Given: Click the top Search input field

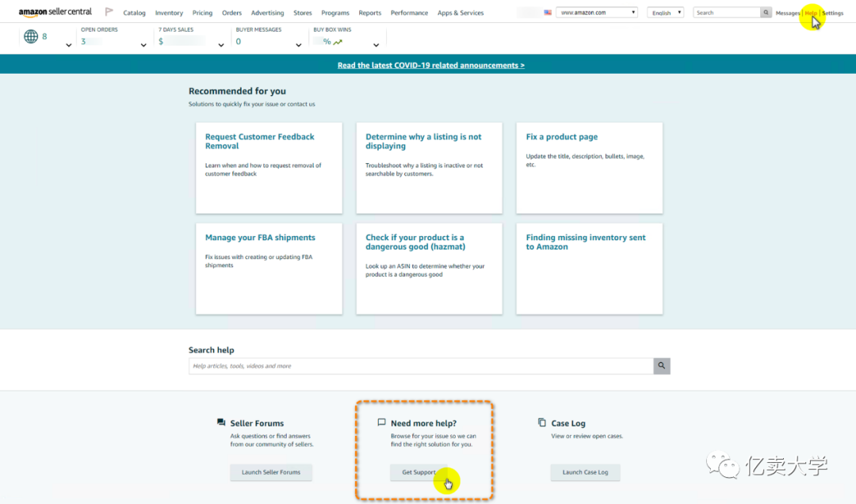Looking at the screenshot, I should click(727, 12).
